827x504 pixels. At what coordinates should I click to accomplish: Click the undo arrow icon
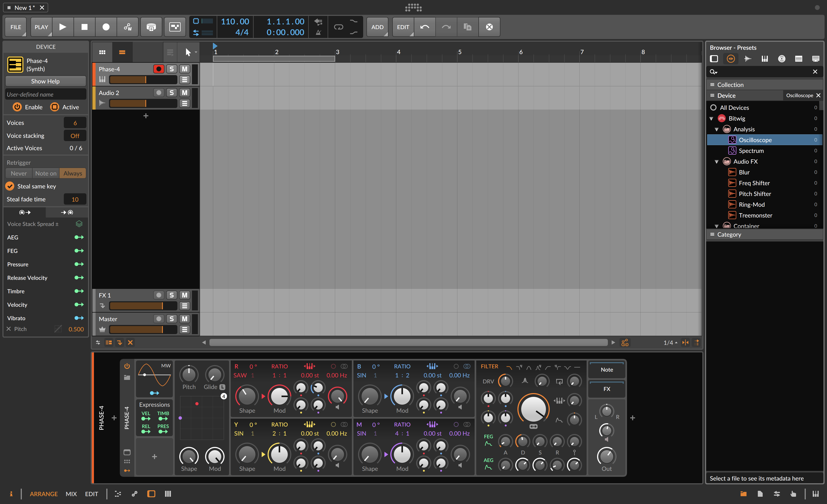coord(425,27)
